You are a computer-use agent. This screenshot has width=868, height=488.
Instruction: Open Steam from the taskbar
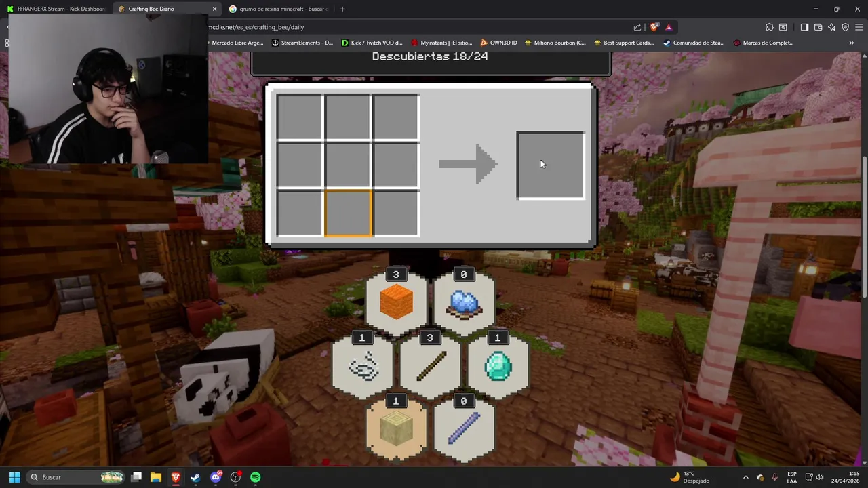tap(195, 477)
